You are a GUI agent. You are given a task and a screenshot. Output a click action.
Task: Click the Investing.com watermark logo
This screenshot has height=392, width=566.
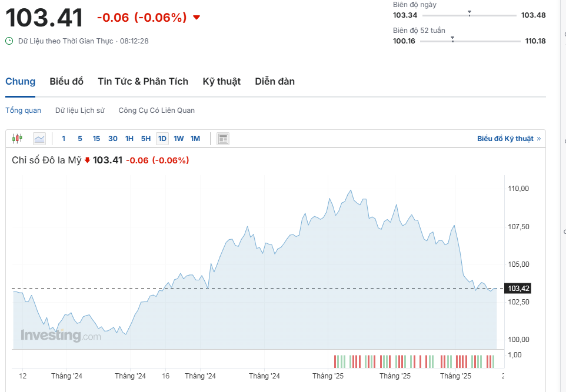pyautogui.click(x=61, y=336)
